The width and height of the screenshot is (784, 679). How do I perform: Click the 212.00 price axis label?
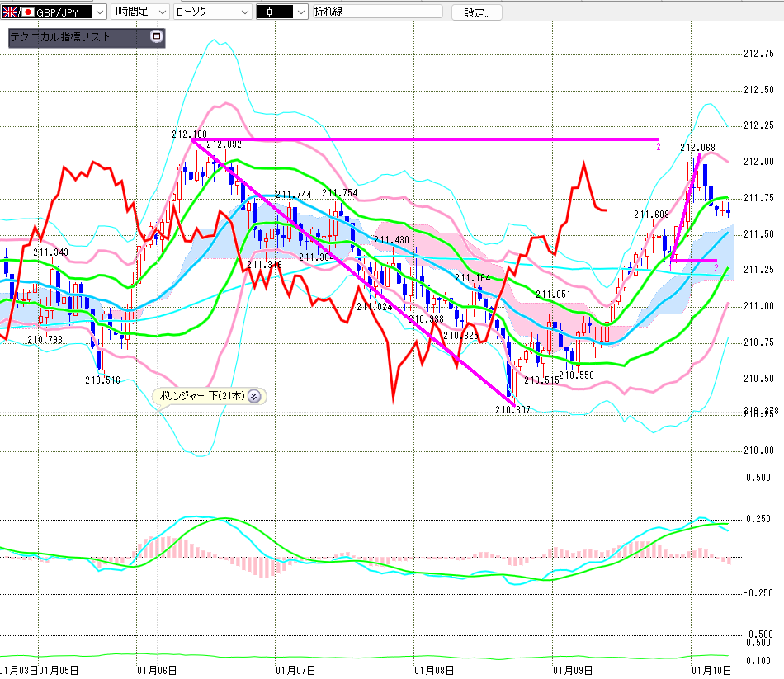click(758, 162)
